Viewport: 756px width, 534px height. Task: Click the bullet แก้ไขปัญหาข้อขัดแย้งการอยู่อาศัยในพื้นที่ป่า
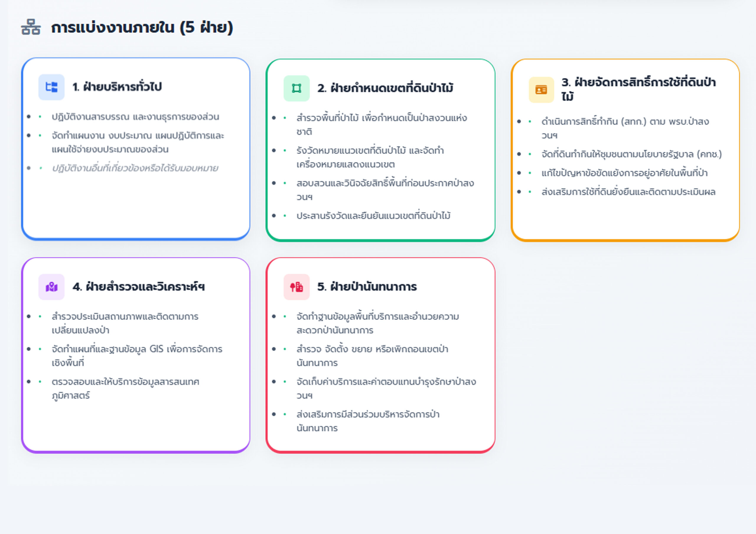tap(624, 173)
